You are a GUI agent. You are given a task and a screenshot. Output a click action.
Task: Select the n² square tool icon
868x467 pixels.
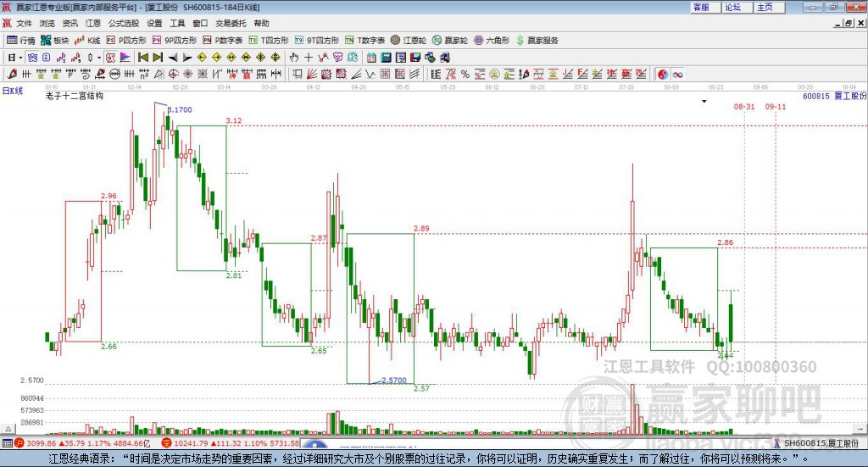click(144, 74)
